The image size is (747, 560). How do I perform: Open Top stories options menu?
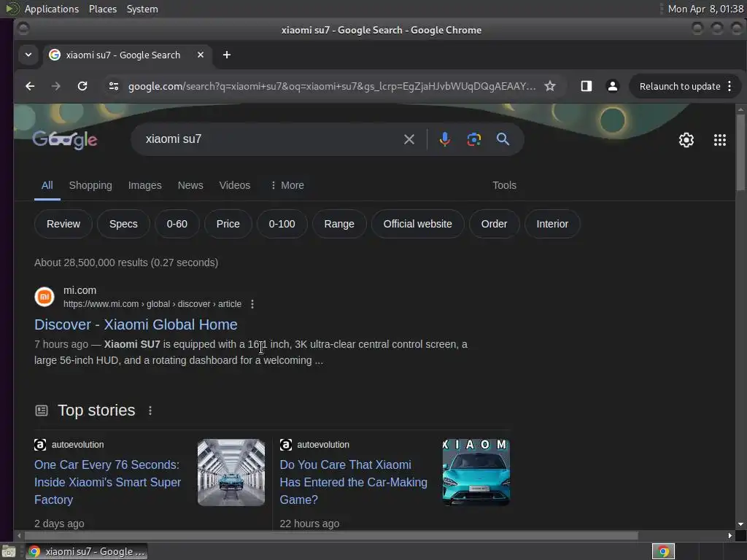pos(150,411)
